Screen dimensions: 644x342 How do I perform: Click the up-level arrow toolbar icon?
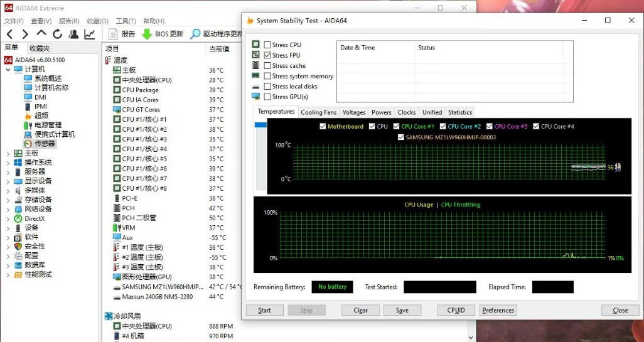pyautogui.click(x=41, y=33)
